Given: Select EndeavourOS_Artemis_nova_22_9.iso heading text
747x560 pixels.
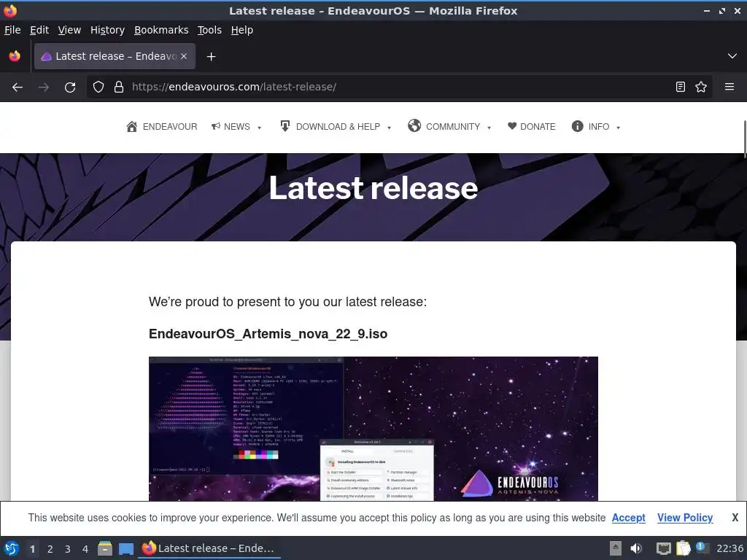Looking at the screenshot, I should point(268,334).
